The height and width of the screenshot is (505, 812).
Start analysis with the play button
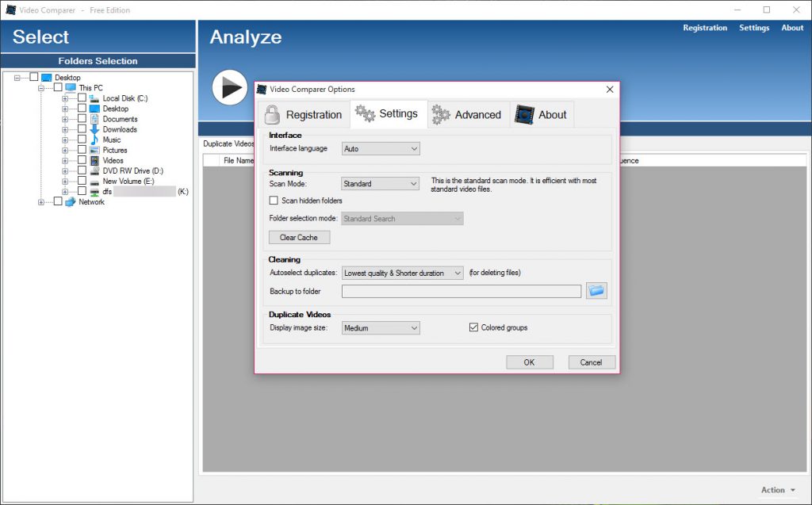(229, 87)
